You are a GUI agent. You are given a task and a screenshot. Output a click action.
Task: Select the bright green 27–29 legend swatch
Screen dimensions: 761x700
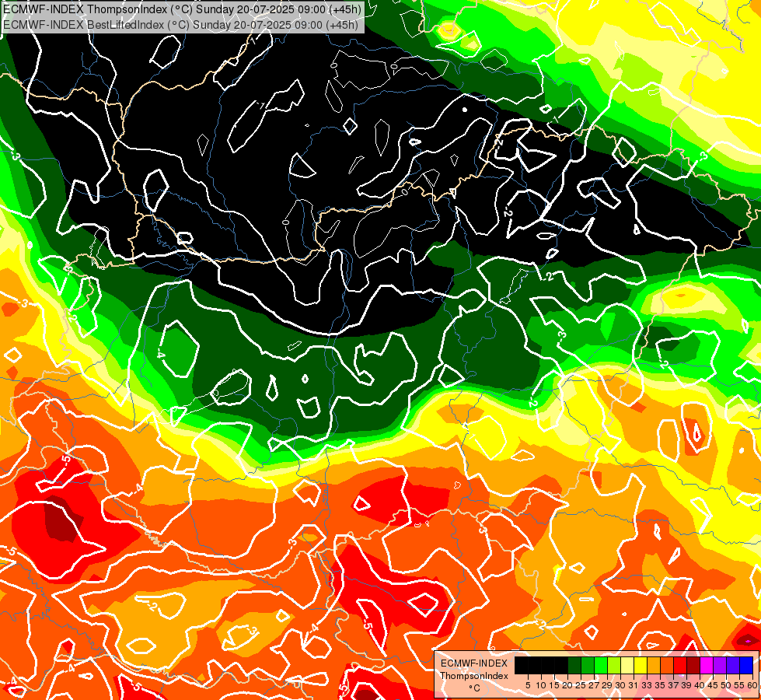pyautogui.click(x=601, y=666)
